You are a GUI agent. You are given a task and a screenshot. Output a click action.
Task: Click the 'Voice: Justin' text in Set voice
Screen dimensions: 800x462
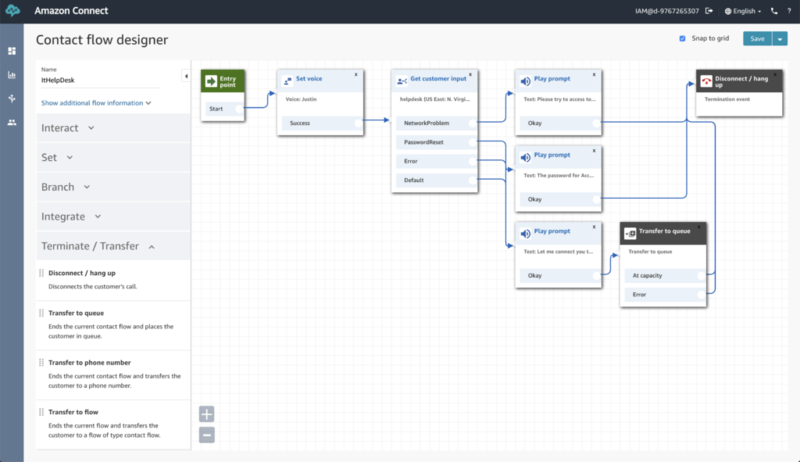[x=301, y=99]
